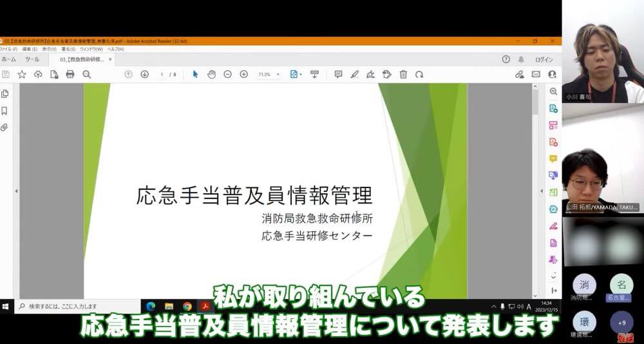Open the attachments paperclip panel

pyautogui.click(x=5, y=128)
